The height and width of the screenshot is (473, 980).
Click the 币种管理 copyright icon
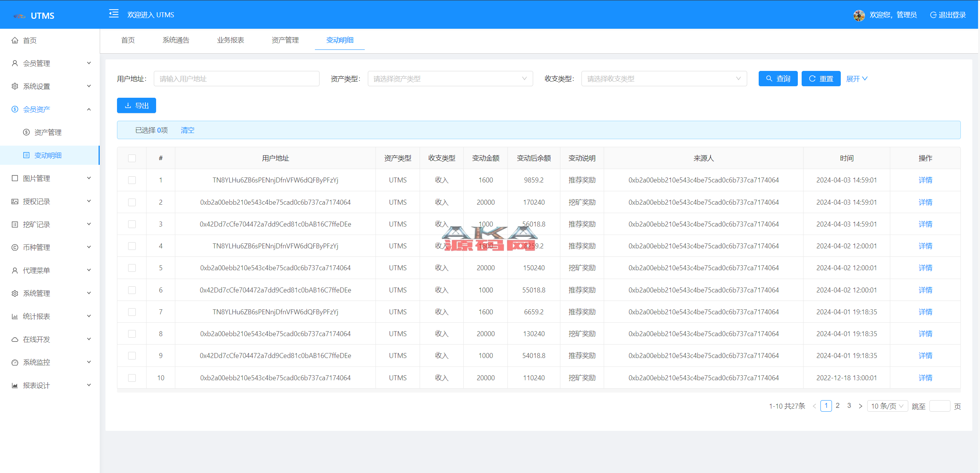pos(15,247)
